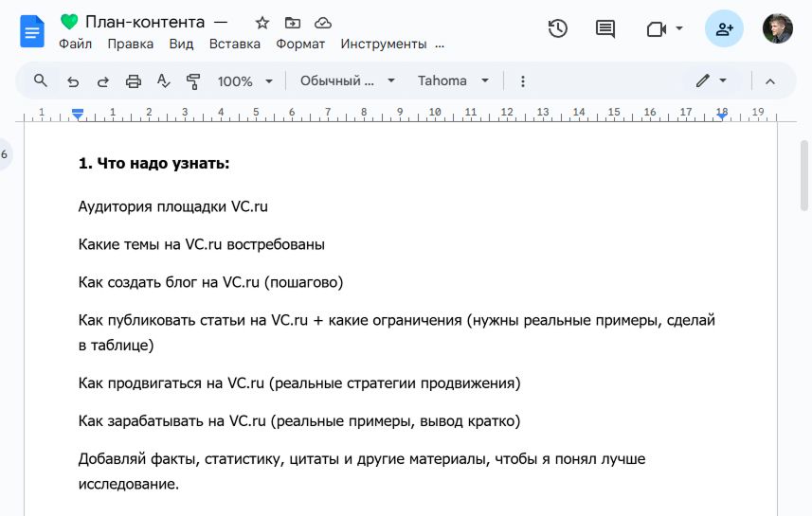Show hidden menus via the ellipsis
Screen dimensions: 812x516
[440, 45]
